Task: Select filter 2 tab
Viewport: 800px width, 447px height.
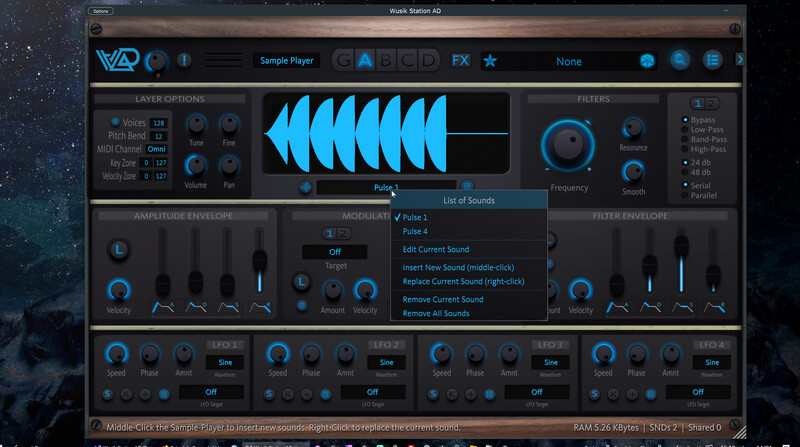Action: pyautogui.click(x=711, y=104)
